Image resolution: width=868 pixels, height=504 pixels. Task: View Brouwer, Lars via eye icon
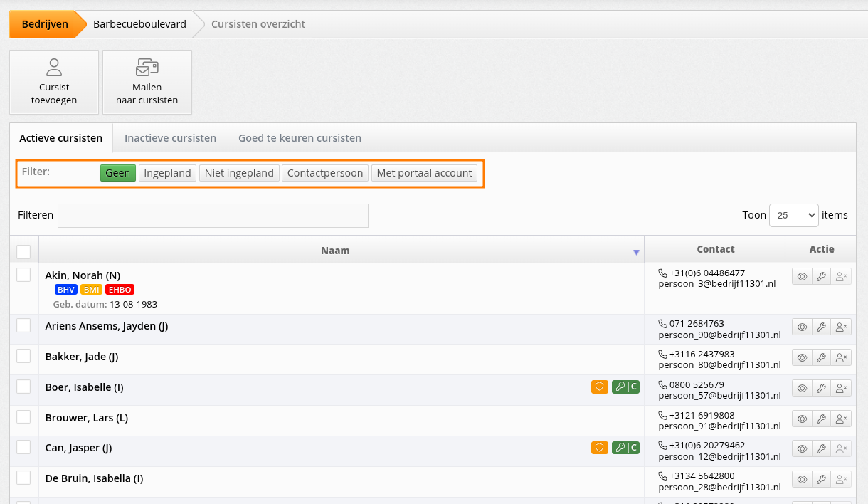click(802, 419)
